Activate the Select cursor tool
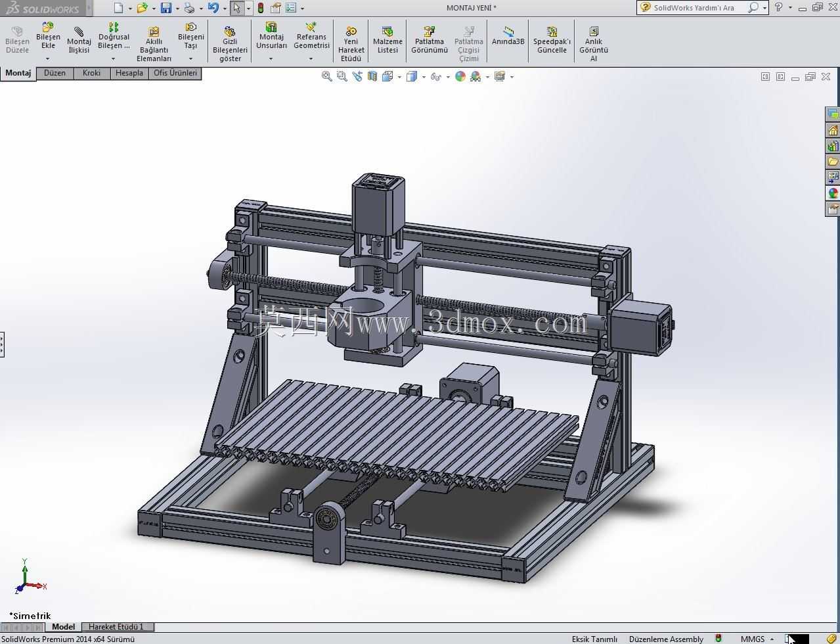 [x=236, y=8]
